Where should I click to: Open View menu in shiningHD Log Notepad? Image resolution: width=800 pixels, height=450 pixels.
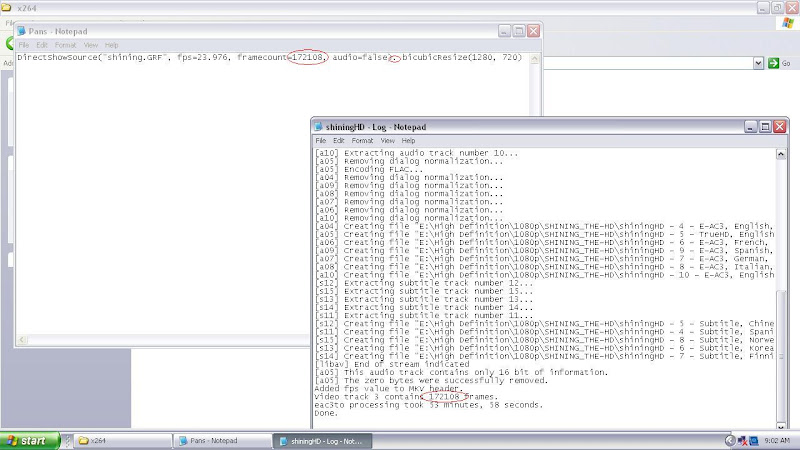388,141
